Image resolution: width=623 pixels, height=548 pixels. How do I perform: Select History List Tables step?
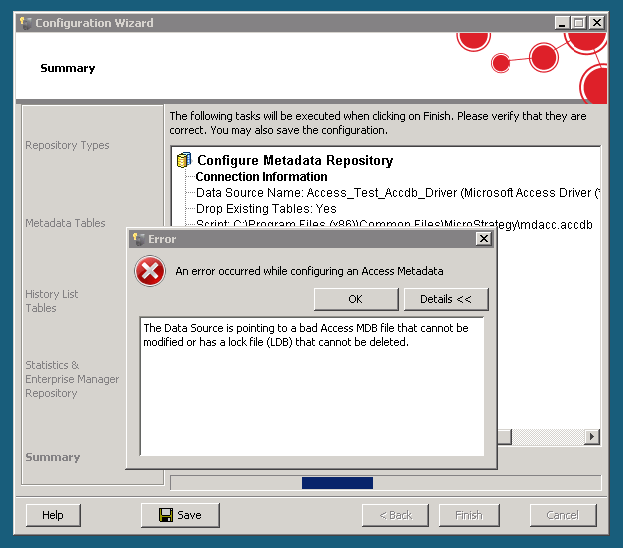pos(52,301)
